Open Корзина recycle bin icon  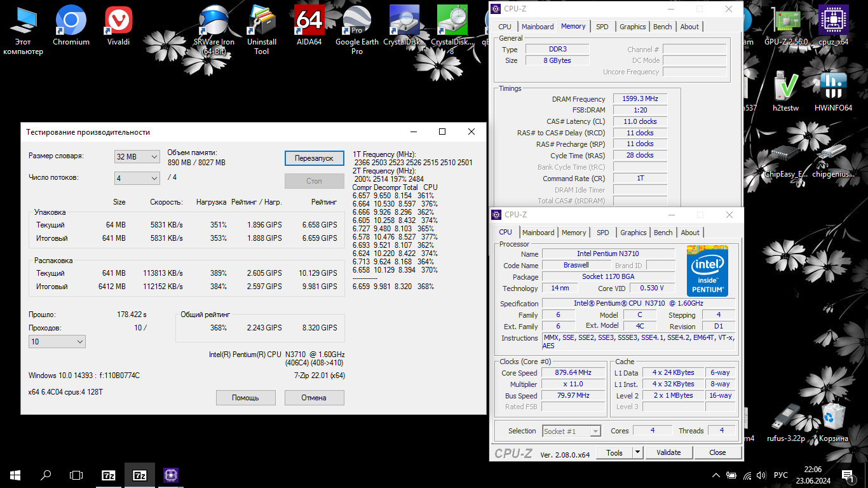coord(834,421)
